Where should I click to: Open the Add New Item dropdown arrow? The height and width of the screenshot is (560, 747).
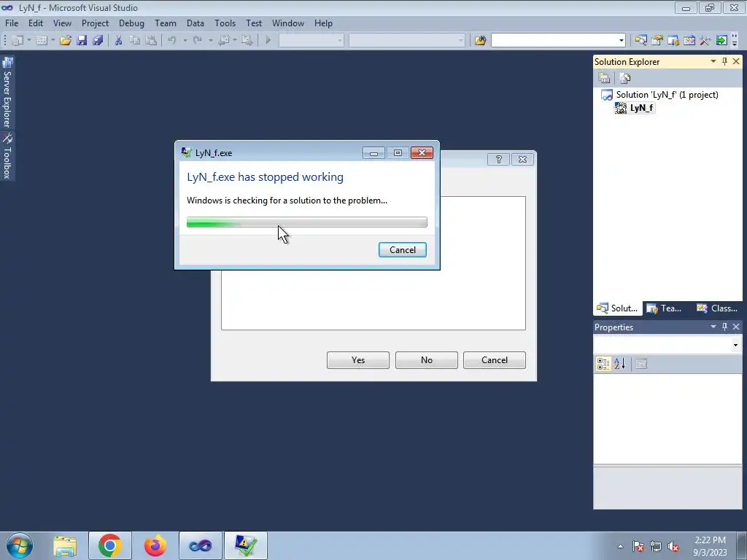[x=53, y=41]
